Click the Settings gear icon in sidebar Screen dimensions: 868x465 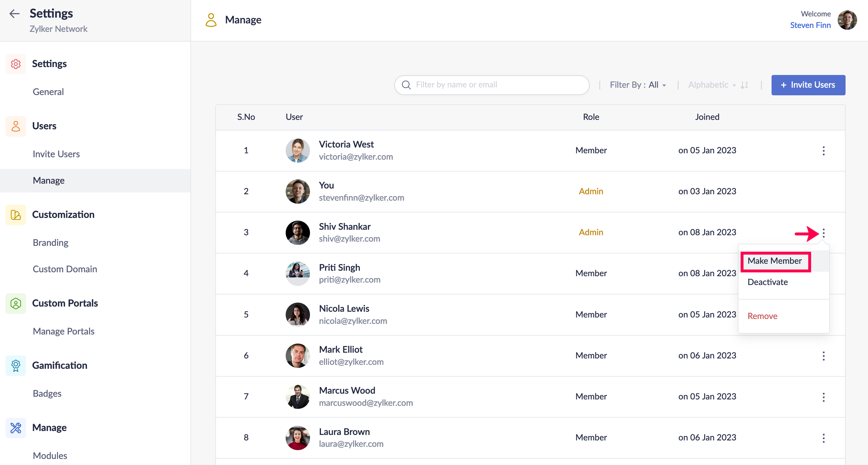tap(15, 64)
